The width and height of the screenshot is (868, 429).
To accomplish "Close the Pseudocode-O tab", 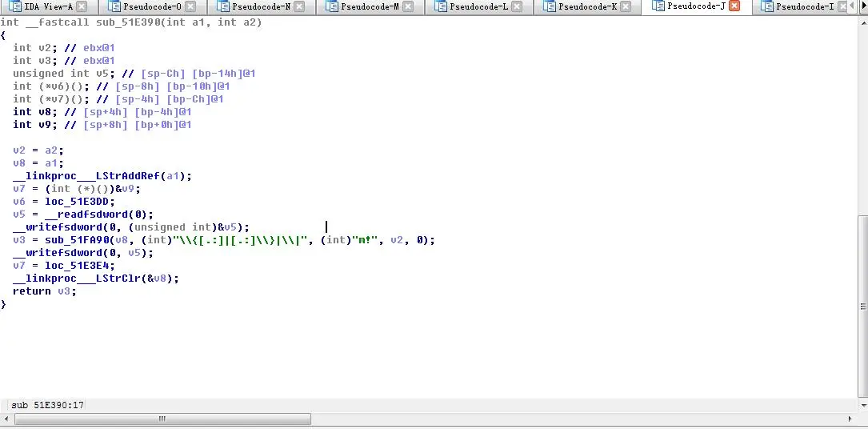I will coord(190,6).
